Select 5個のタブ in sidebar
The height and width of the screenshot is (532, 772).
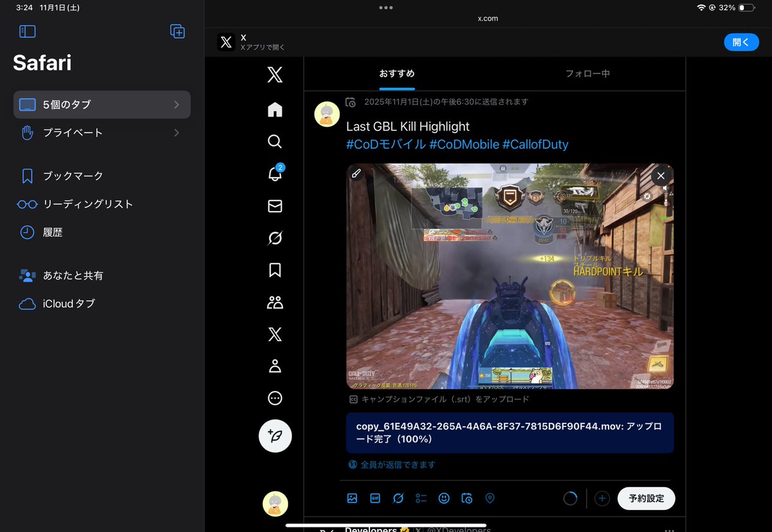pos(102,104)
